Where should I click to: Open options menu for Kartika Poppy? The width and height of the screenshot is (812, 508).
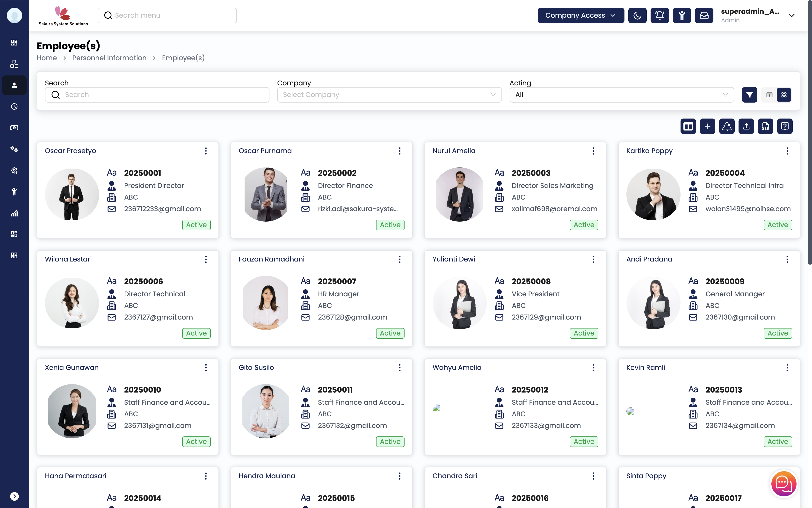pyautogui.click(x=787, y=151)
